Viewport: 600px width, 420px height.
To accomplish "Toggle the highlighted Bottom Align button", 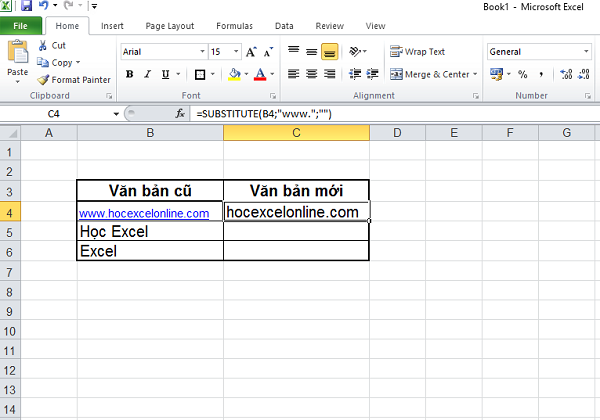I will pos(329,52).
